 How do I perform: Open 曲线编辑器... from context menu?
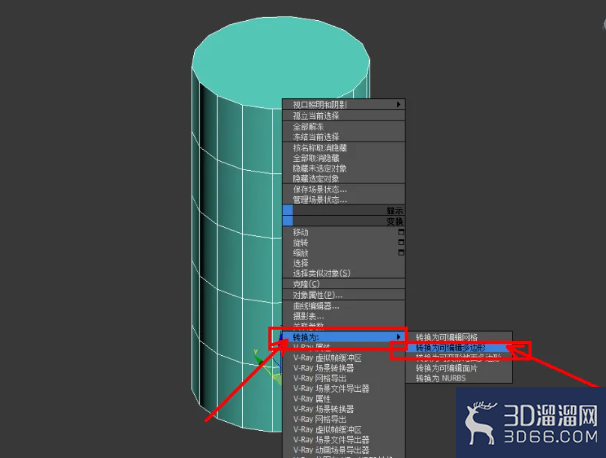[344, 306]
